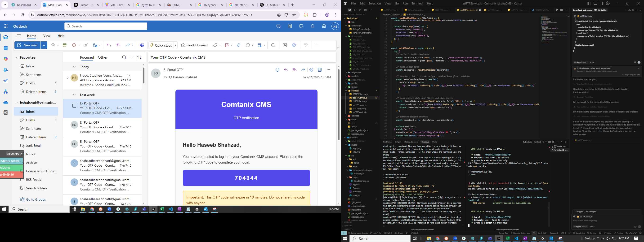Tick the checkbox on the E- Portal OTP message

tap(74, 106)
